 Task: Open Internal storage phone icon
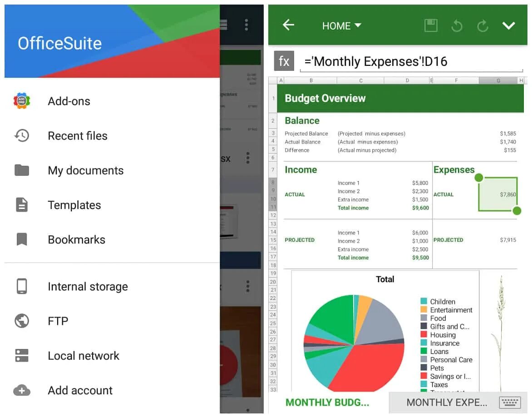point(22,286)
